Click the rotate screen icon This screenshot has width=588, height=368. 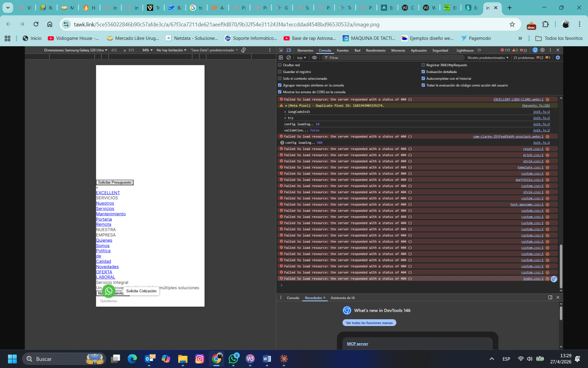click(x=243, y=50)
